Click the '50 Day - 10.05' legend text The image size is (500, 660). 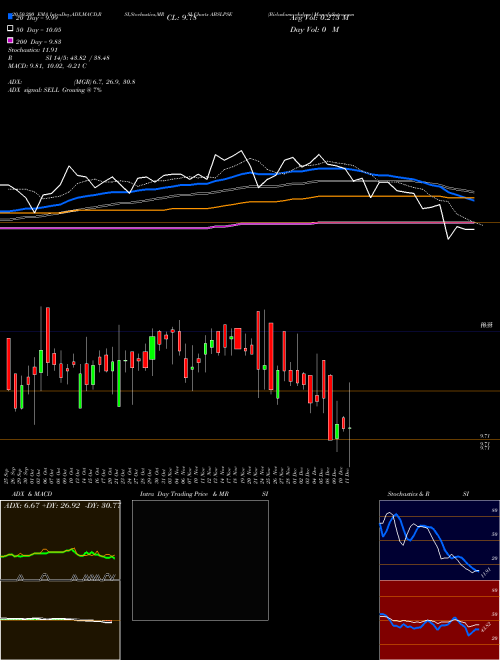coord(38,29)
